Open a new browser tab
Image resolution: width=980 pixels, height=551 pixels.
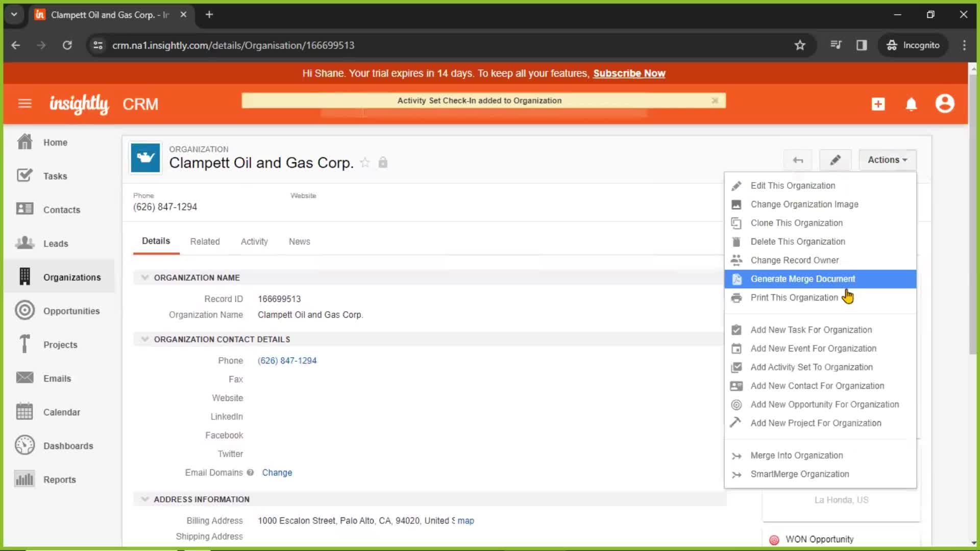pyautogui.click(x=209, y=15)
